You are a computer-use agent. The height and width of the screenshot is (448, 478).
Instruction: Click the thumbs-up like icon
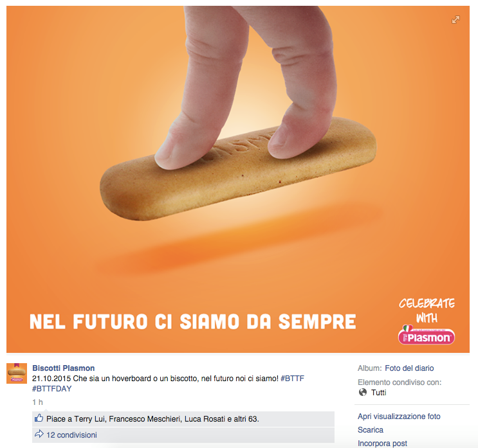(x=39, y=418)
